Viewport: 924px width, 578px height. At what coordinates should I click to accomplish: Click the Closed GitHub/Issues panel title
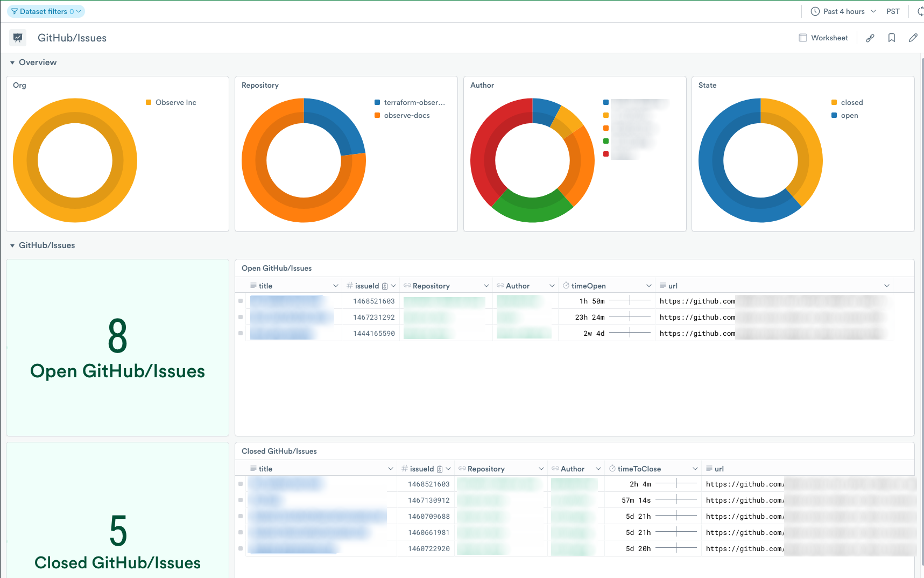[279, 451]
